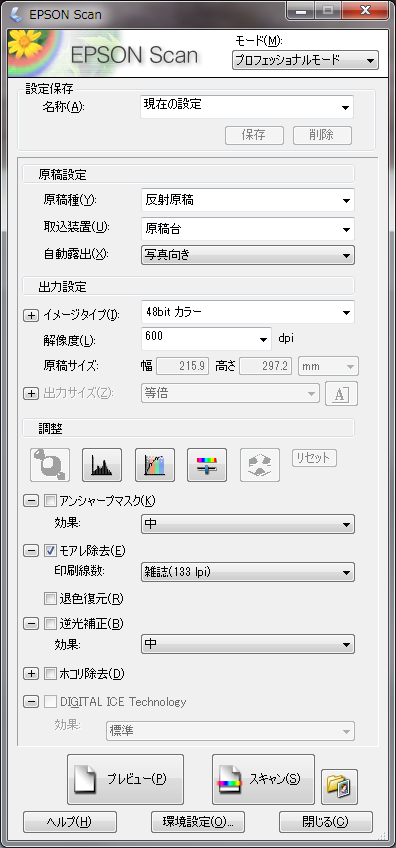The width and height of the screenshot is (396, 848).
Task: Open 環境設定 configuration dialog
Action: click(198, 822)
